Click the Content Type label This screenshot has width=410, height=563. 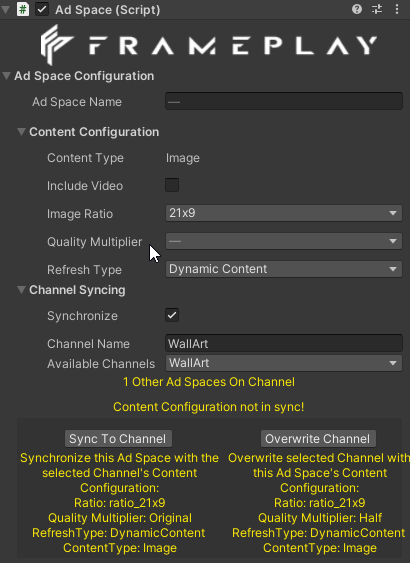coord(85,158)
